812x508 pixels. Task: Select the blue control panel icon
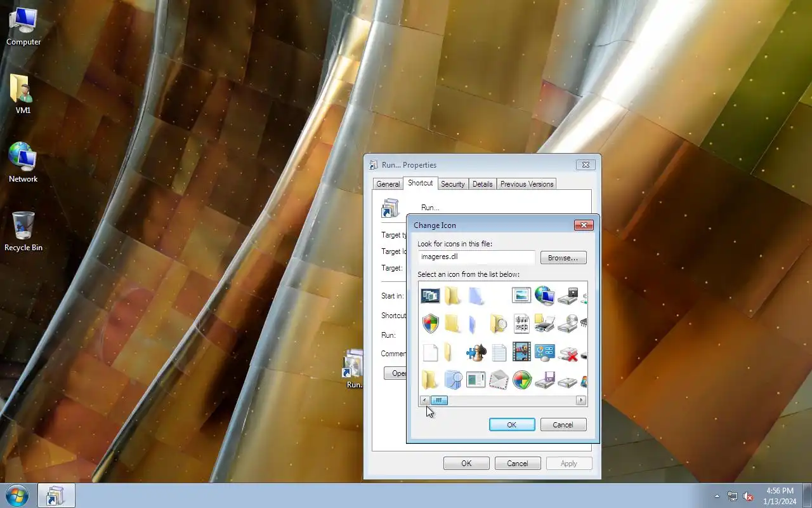pos(544,352)
